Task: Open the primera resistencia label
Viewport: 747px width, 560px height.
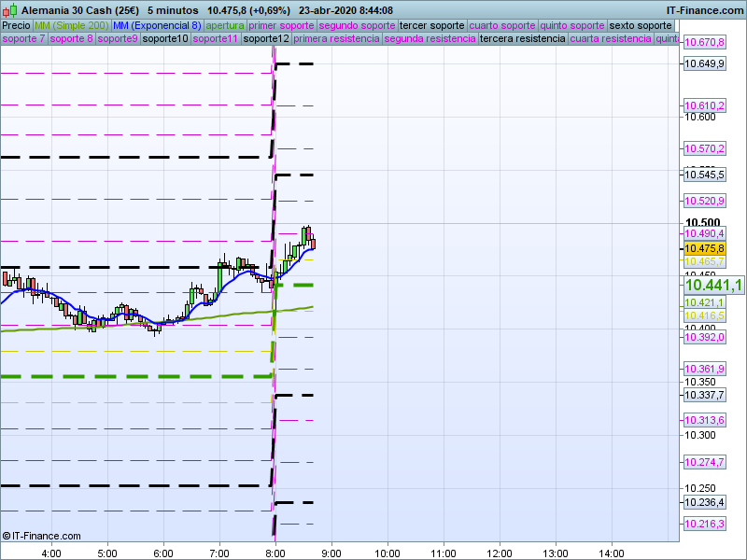Action: 336,39
